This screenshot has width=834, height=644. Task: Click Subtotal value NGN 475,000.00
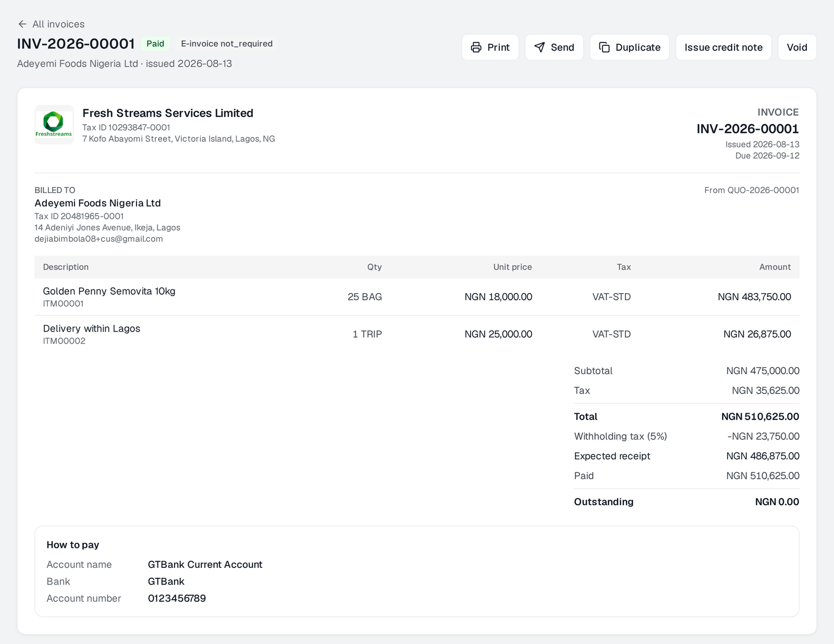pos(763,371)
